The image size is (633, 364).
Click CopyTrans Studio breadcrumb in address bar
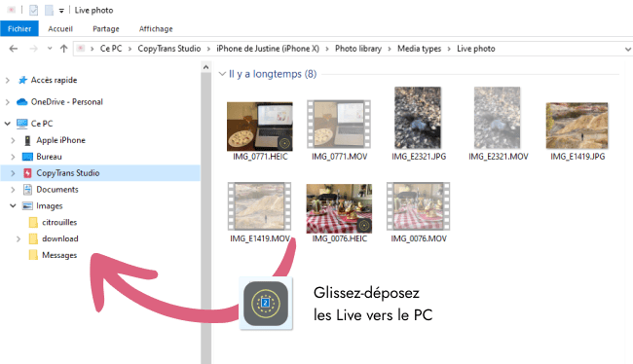169,49
